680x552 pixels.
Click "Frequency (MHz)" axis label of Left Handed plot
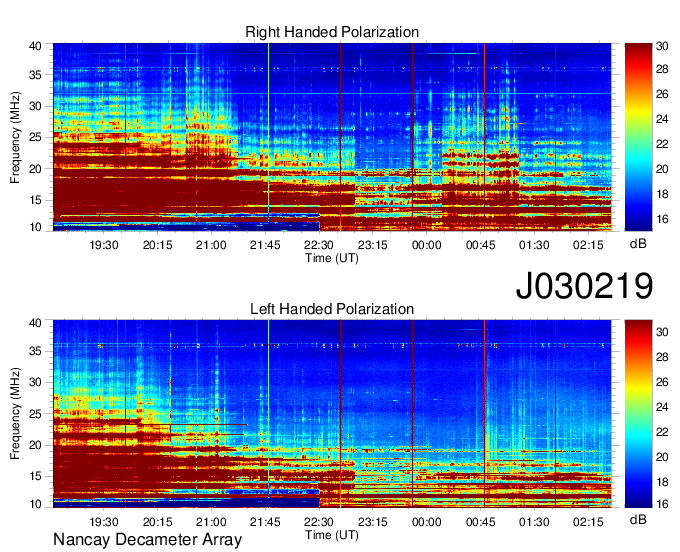[15, 414]
